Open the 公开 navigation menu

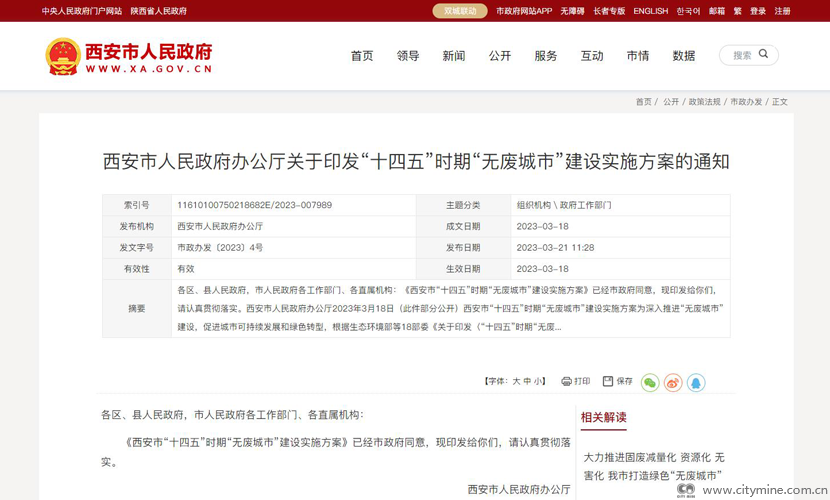click(500, 56)
